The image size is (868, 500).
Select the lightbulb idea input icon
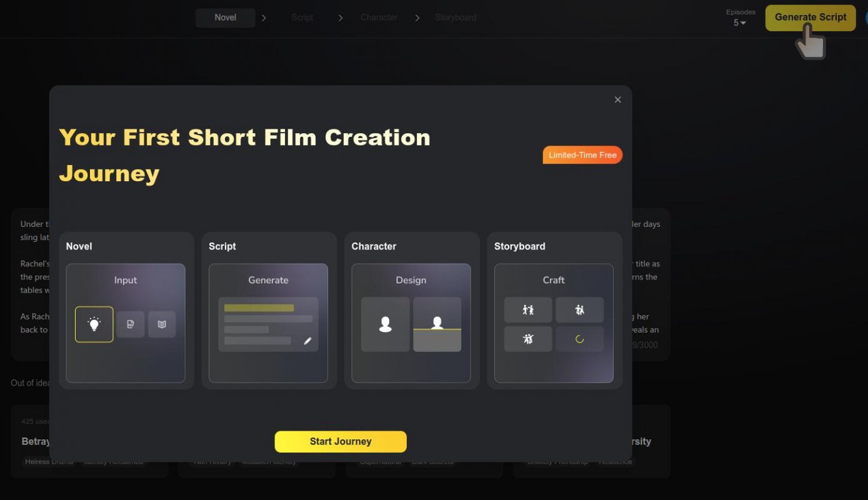[x=94, y=324]
